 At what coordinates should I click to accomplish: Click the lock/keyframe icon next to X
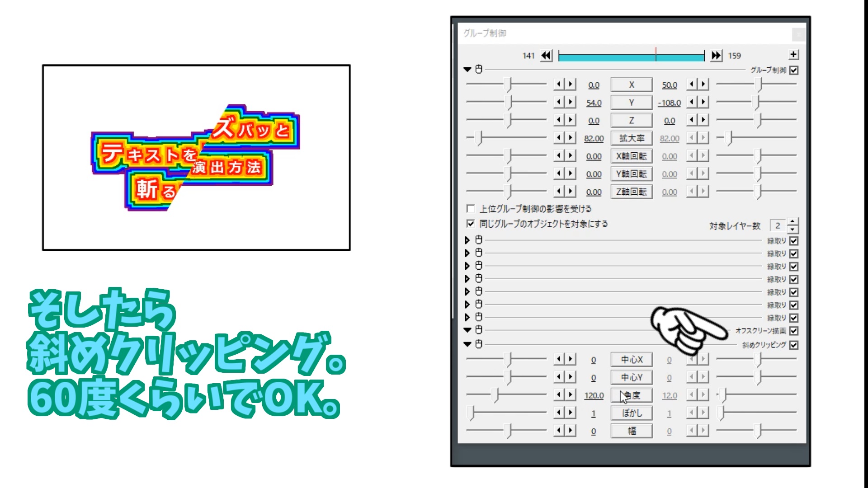(x=480, y=69)
